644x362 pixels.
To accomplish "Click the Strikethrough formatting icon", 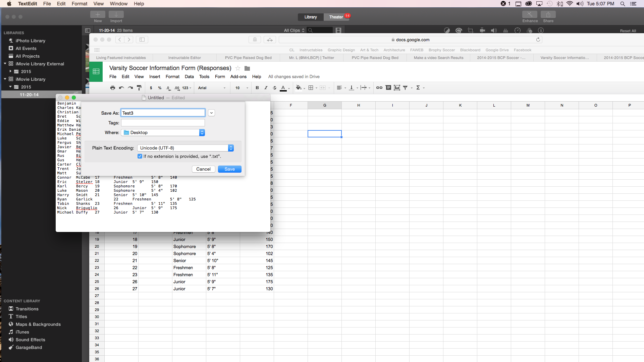I will coord(274,87).
